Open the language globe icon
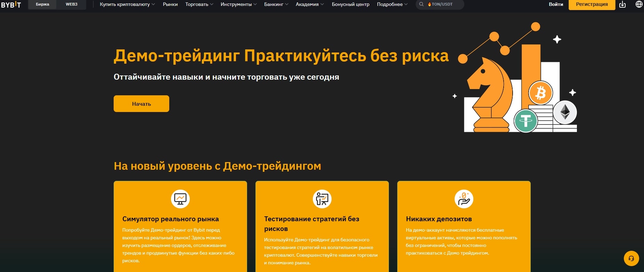Screen dimensions: 644x272 tap(639, 4)
